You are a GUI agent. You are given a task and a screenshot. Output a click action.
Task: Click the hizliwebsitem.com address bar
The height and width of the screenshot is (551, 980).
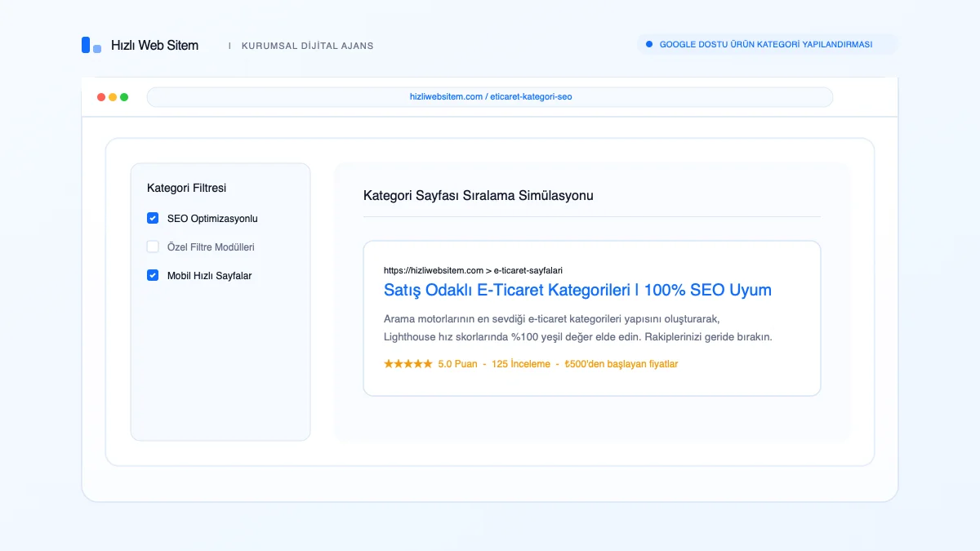coord(490,97)
